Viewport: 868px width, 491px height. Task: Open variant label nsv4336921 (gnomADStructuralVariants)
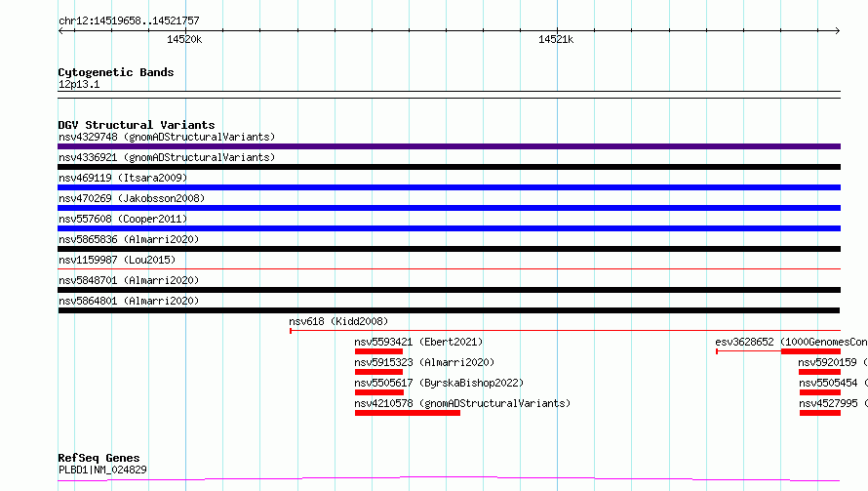167,157
